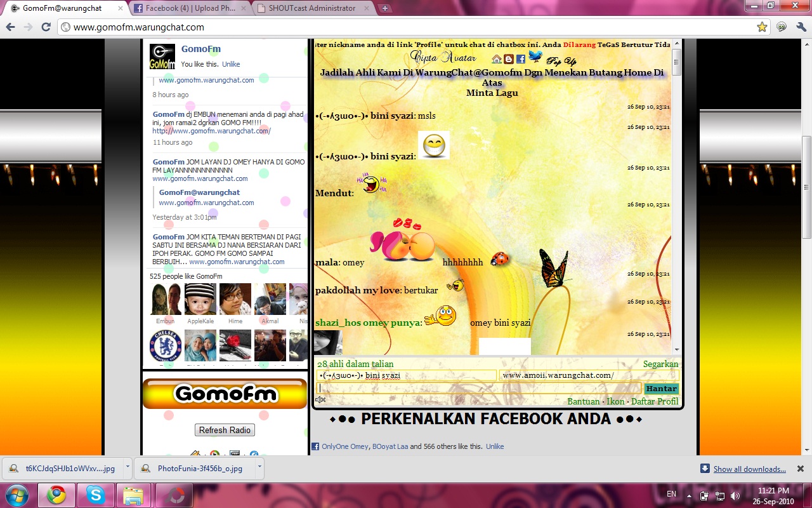Screen dimensions: 812x508
Task: Close the downloads bar
Action: [x=800, y=469]
